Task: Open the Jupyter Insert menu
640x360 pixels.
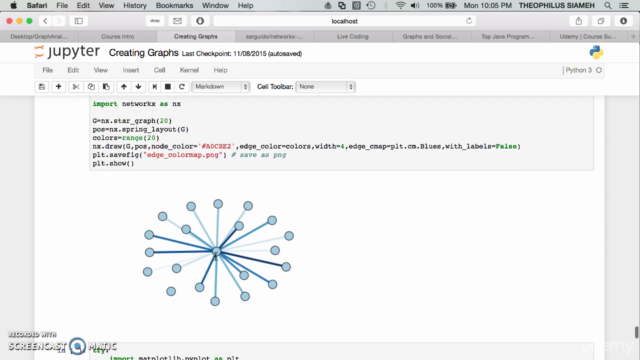Action: [131, 70]
